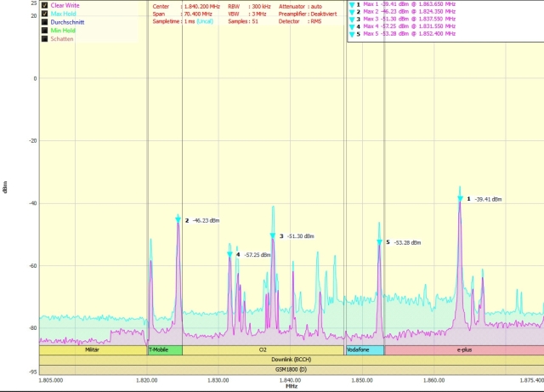Click the T-Mobile band segment
The width and height of the screenshot is (544, 392).
click(x=164, y=349)
